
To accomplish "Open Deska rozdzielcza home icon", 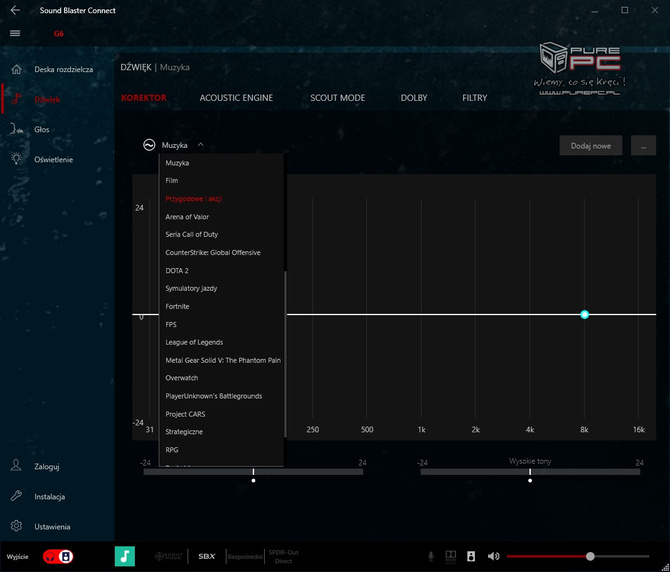I will 16,69.
